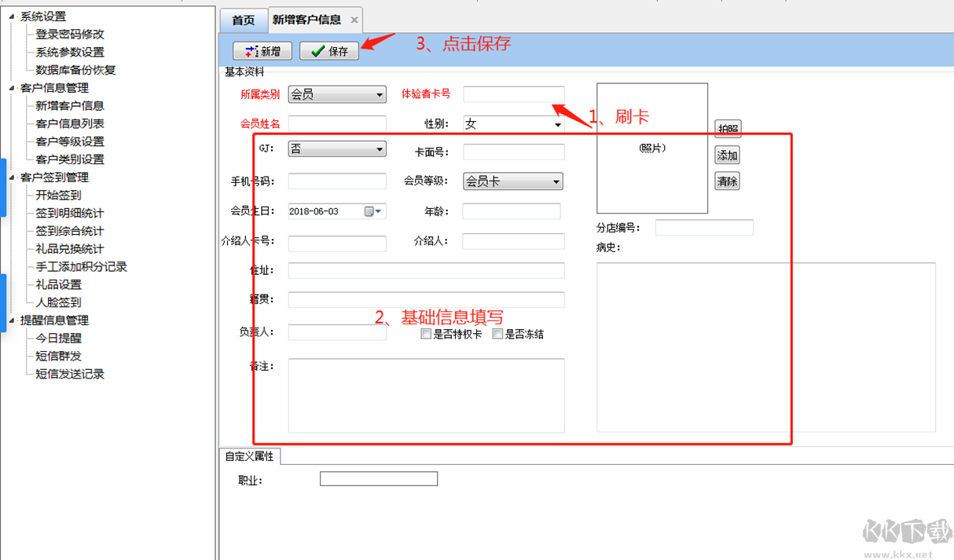Image resolution: width=954 pixels, height=560 pixels.
Task: Select the 自定义属性 tab
Action: pos(248,456)
